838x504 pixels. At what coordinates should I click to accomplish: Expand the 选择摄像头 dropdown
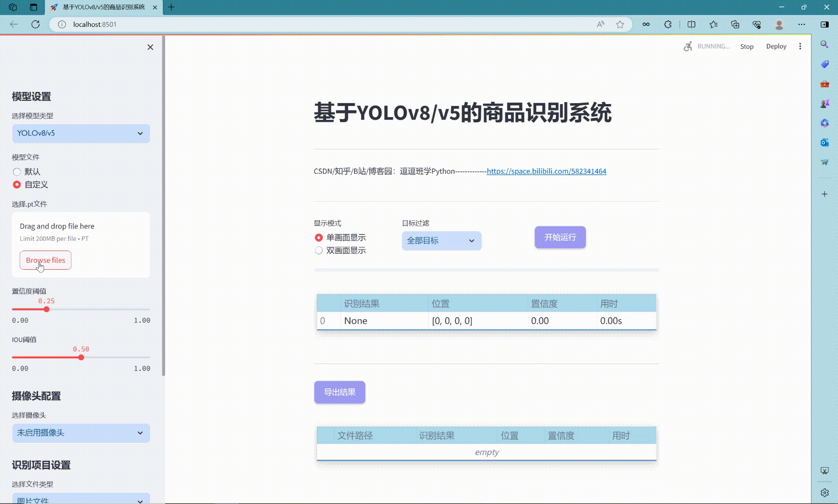coord(81,433)
